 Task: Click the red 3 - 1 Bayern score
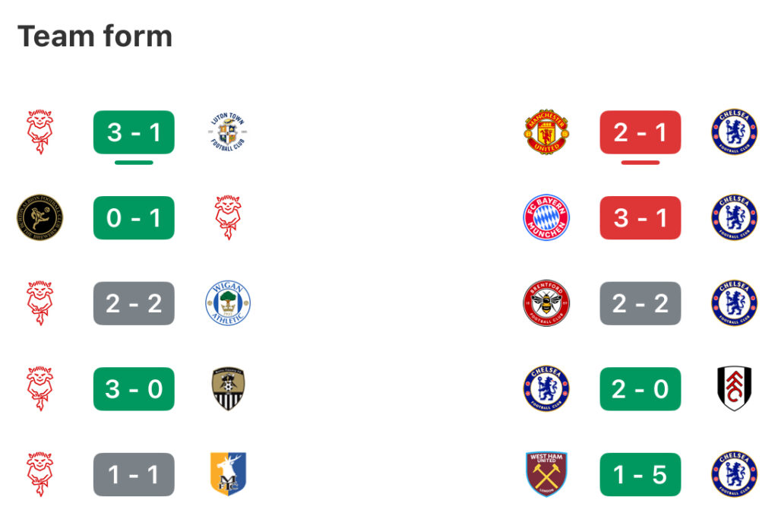[x=640, y=218]
